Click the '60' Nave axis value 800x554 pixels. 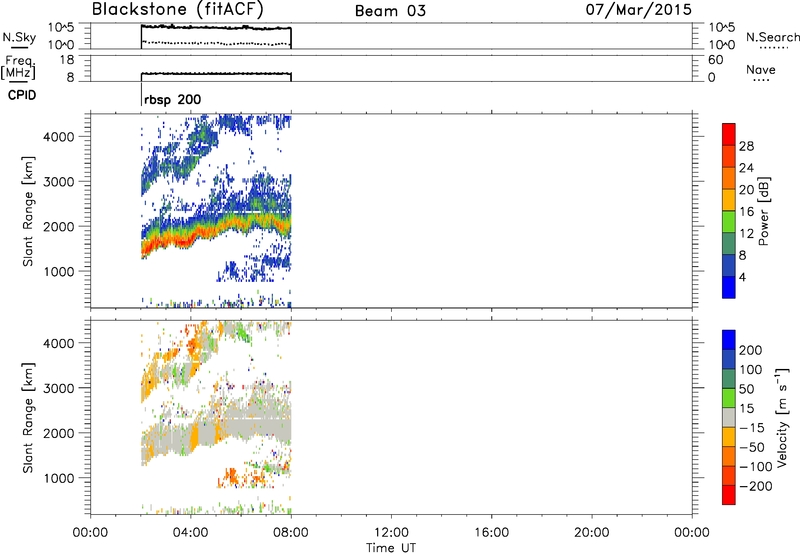[715, 60]
